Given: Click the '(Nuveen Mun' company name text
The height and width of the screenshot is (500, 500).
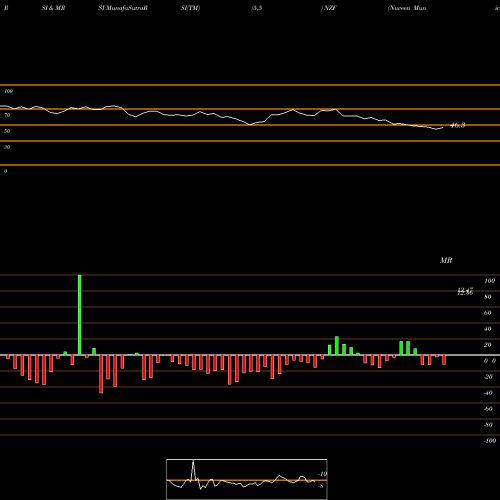Looking at the screenshot, I should coord(407,8).
